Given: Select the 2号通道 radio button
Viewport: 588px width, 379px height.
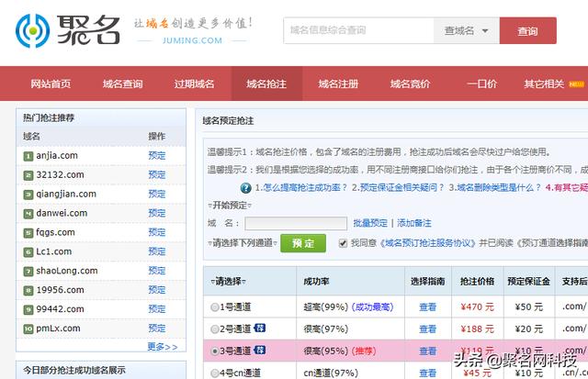Looking at the screenshot, I should [215, 329].
